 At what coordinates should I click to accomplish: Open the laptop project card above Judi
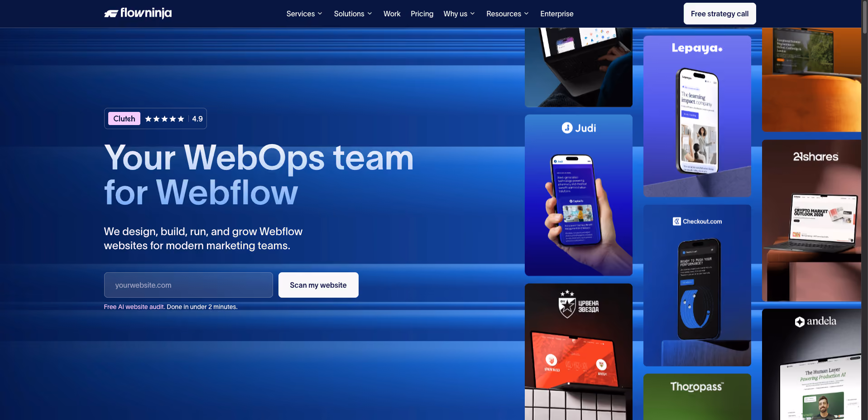pos(579,68)
